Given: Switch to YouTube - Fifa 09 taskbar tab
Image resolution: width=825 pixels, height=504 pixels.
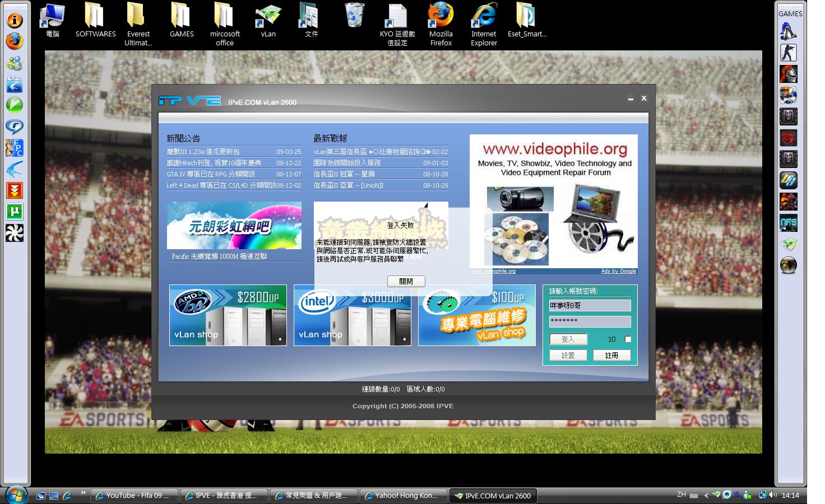Looking at the screenshot, I should click(x=134, y=496).
